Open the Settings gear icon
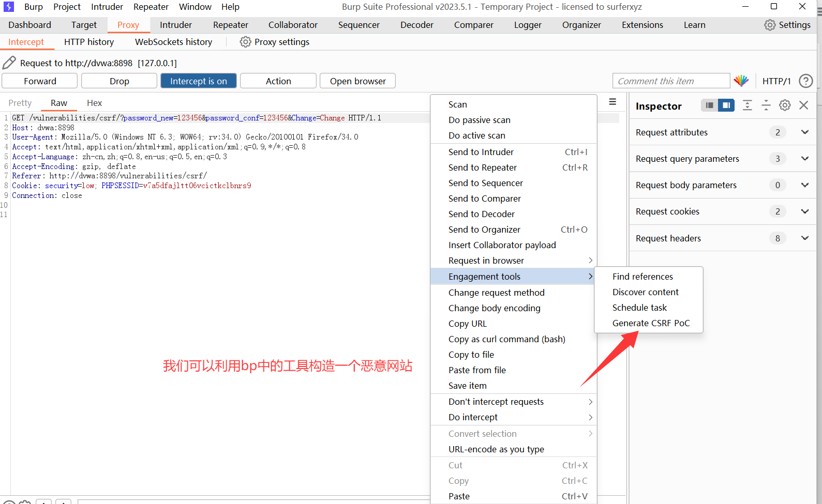Viewport: 822px width, 504px height. click(x=770, y=25)
